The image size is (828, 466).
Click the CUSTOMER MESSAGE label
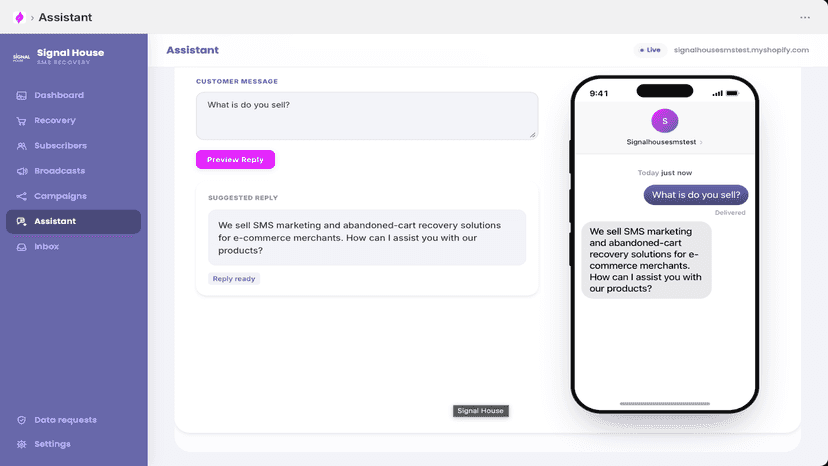coord(237,81)
